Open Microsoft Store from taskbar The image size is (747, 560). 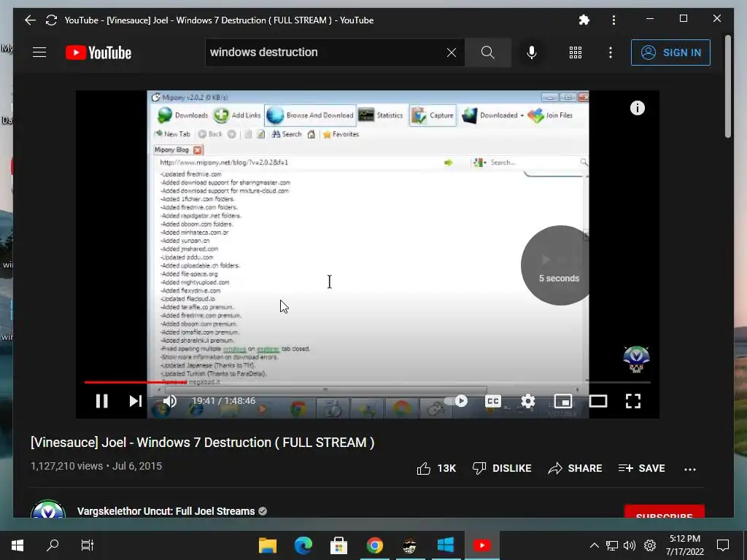338,545
